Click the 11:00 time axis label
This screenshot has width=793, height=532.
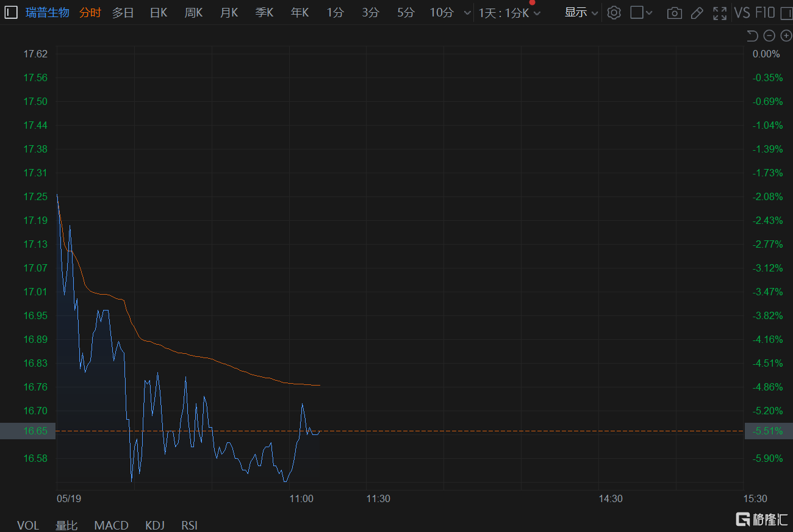(x=301, y=498)
